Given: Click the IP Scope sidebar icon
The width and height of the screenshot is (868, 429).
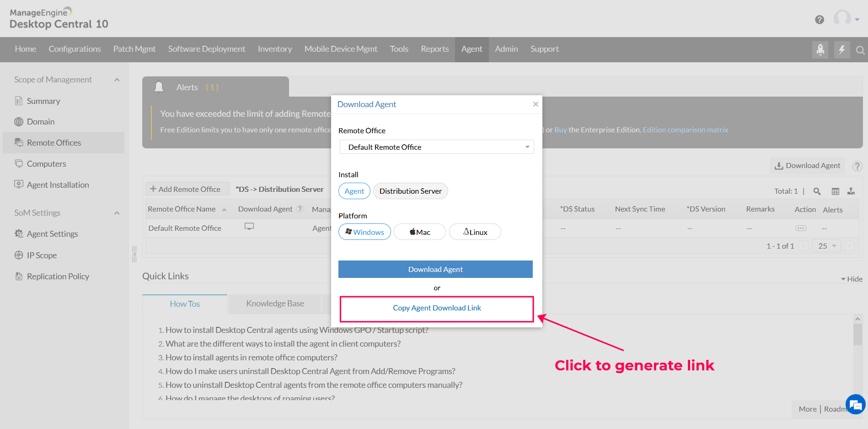Looking at the screenshot, I should [x=19, y=255].
